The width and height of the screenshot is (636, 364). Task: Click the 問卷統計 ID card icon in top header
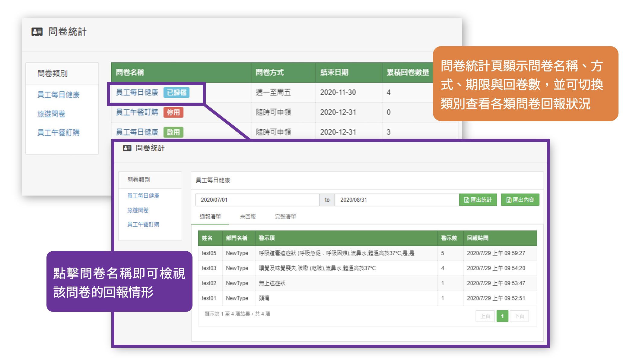(37, 32)
